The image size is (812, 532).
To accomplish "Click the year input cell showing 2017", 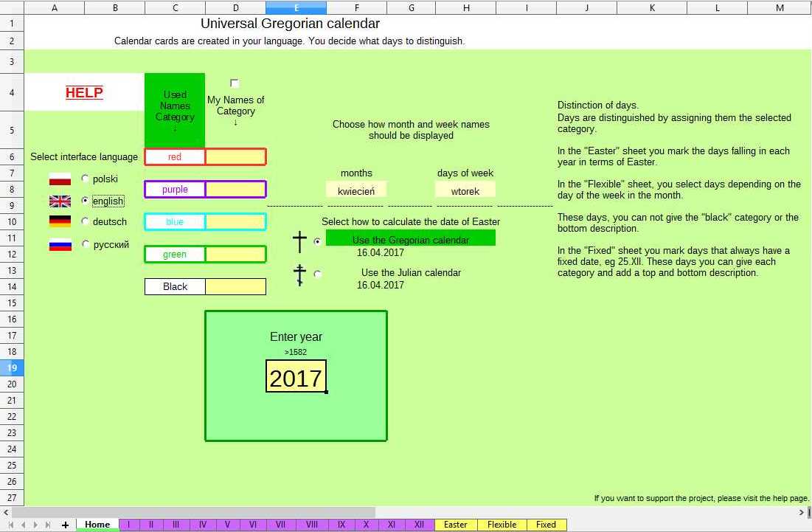I will [296, 377].
